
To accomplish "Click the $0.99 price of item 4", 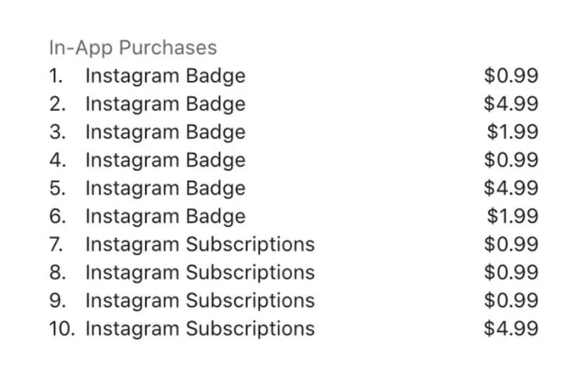I will pyautogui.click(x=511, y=159).
